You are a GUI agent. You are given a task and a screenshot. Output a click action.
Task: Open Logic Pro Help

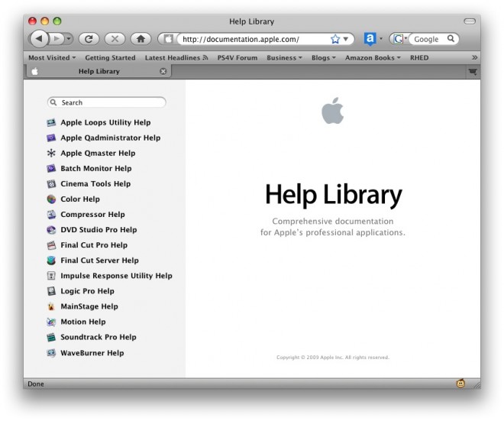(87, 291)
